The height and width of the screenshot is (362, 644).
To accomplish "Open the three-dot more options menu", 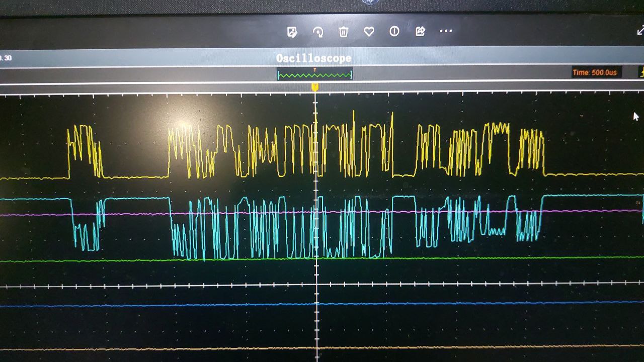I will [x=446, y=31].
